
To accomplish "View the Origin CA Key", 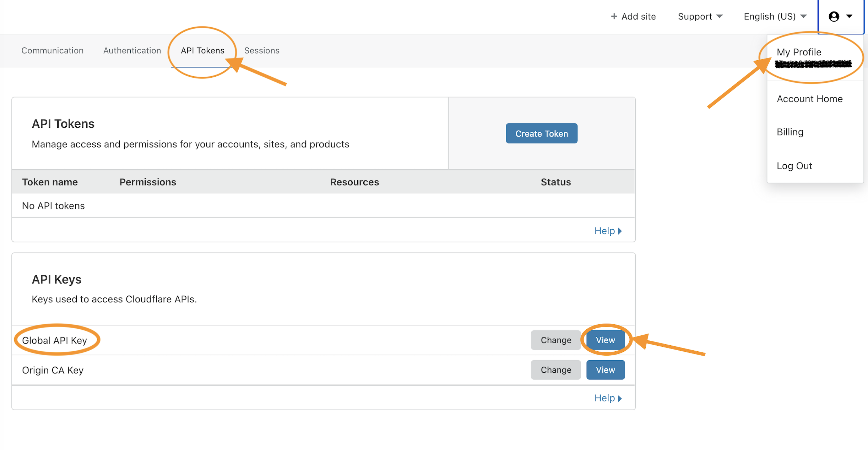I will tap(606, 370).
